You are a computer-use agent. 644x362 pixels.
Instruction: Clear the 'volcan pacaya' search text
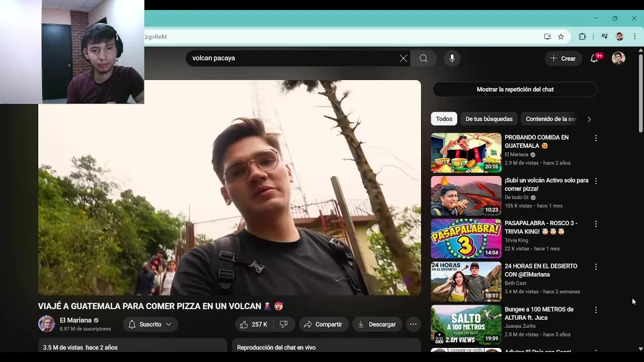click(404, 58)
